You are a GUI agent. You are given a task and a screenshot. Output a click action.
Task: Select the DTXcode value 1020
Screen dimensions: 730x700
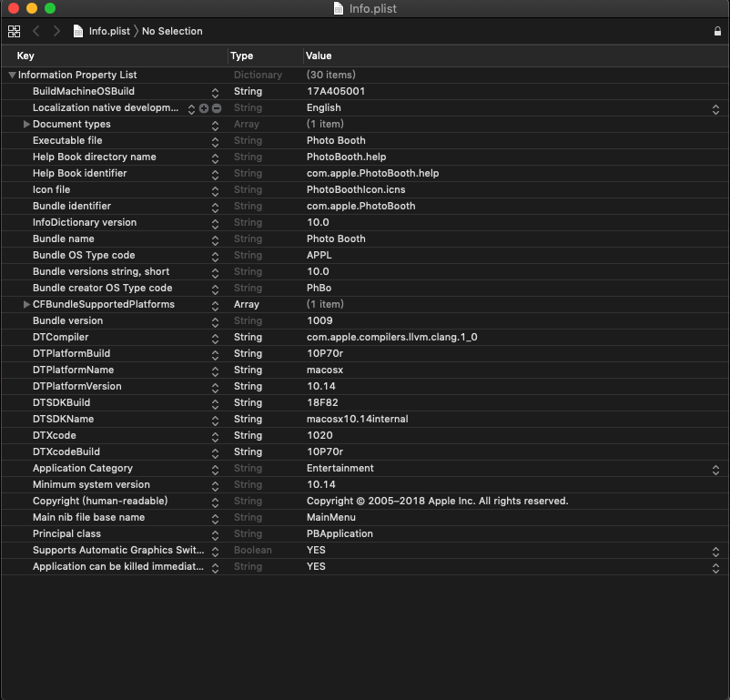pyautogui.click(x=319, y=435)
